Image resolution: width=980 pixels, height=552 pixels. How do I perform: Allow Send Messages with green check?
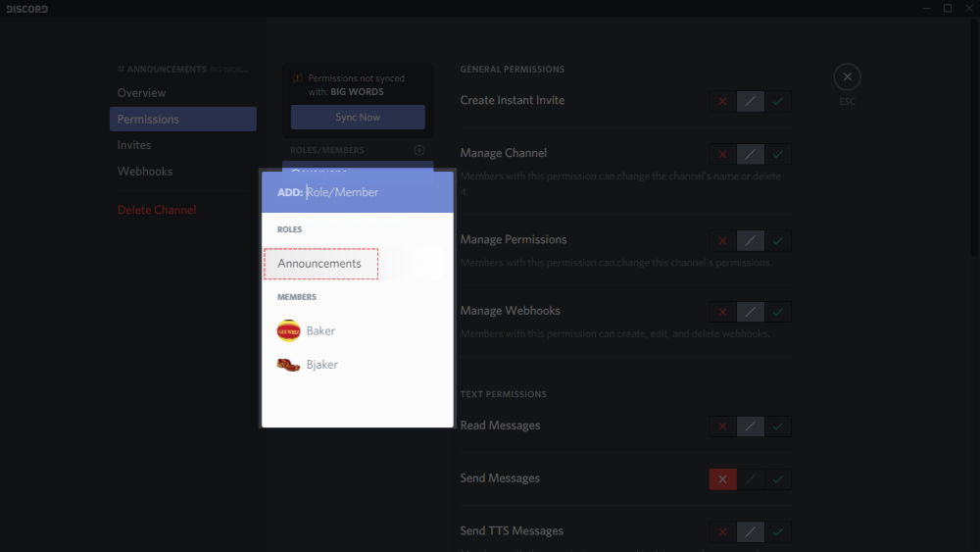(x=777, y=479)
